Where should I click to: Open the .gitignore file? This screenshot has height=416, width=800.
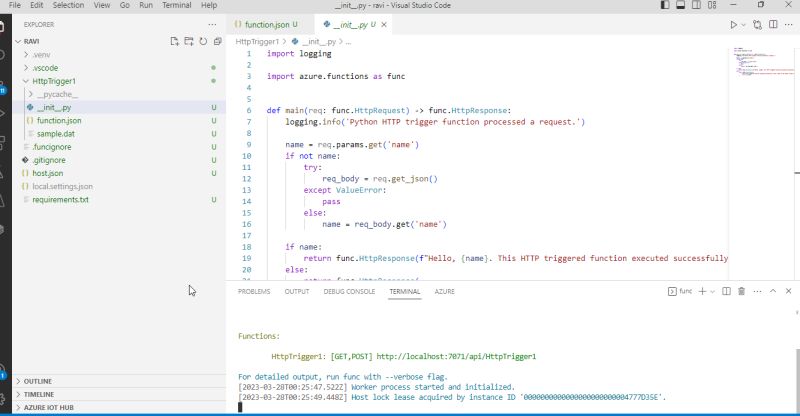click(118, 160)
